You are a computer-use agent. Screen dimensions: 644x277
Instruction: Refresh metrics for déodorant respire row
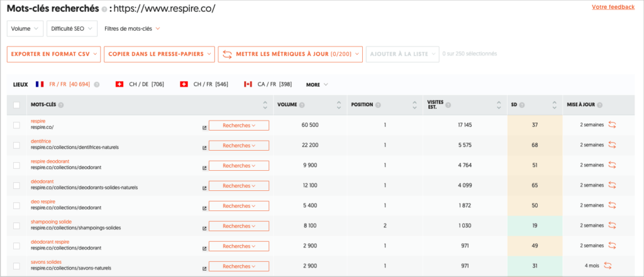(612, 246)
